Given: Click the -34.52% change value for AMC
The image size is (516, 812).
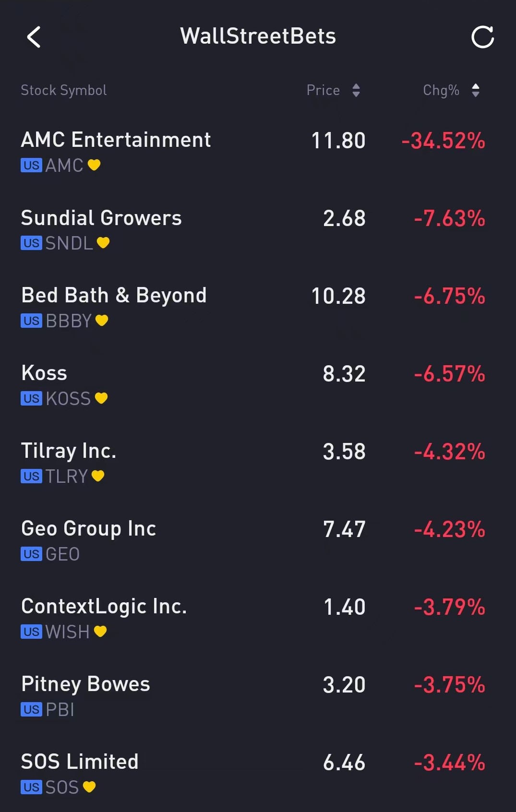Looking at the screenshot, I should (x=444, y=141).
